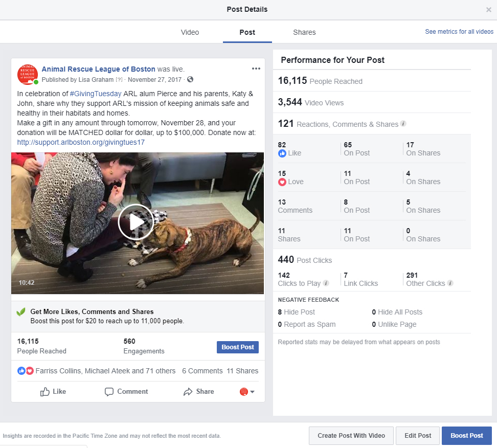Click the 10:42 video duration label
The height and width of the screenshot is (448, 497).
(26, 282)
